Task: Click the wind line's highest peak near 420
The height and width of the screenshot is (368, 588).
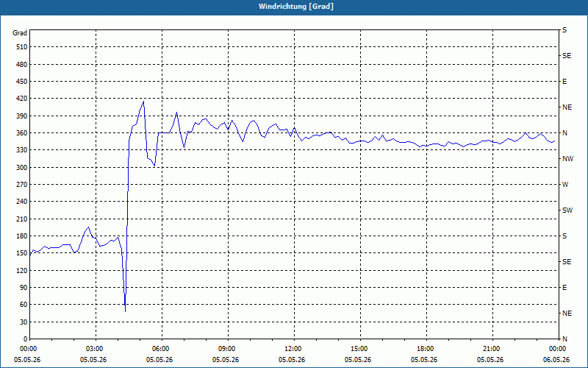Action: [x=143, y=102]
